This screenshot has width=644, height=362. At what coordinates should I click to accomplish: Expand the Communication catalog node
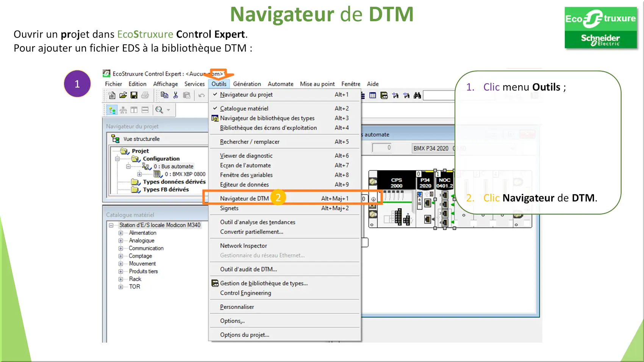120,248
